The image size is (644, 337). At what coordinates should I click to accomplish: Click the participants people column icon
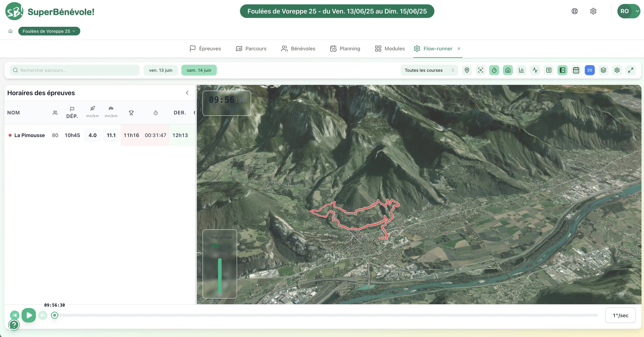pos(55,113)
